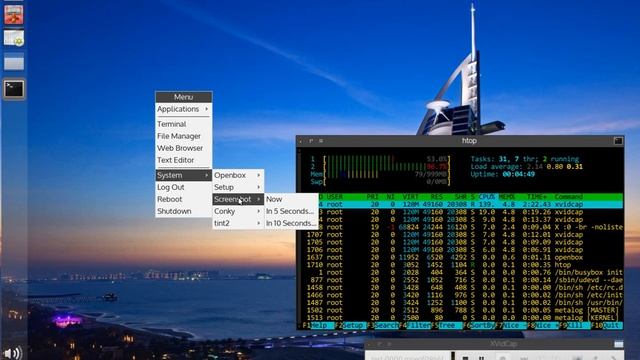Open File Manager from the menu
640x360 pixels.
(183, 136)
